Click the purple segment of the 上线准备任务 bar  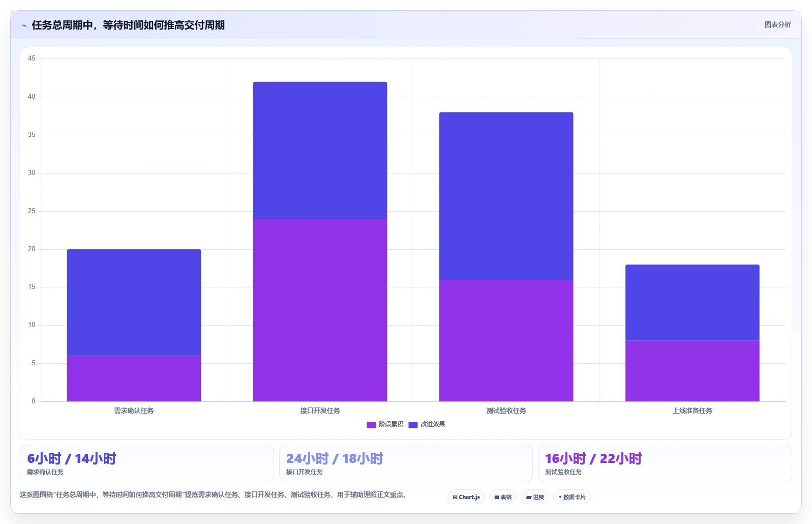point(692,371)
